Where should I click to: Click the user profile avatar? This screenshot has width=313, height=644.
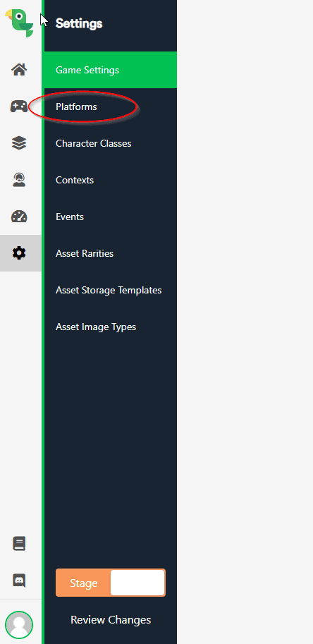19,625
